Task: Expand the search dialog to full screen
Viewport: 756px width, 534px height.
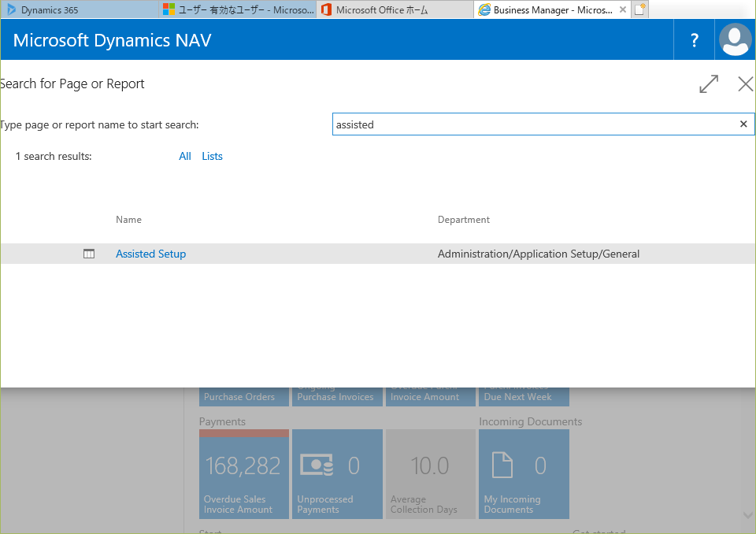Action: click(x=709, y=84)
